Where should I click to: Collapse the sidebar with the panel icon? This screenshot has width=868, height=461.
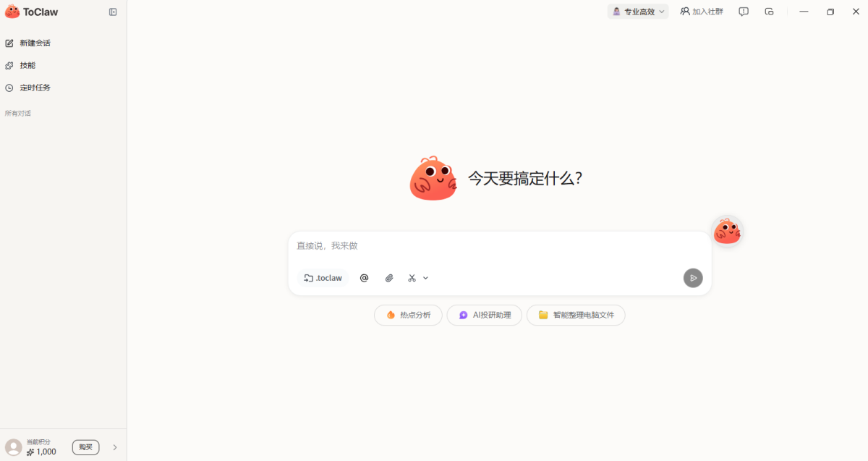[113, 12]
